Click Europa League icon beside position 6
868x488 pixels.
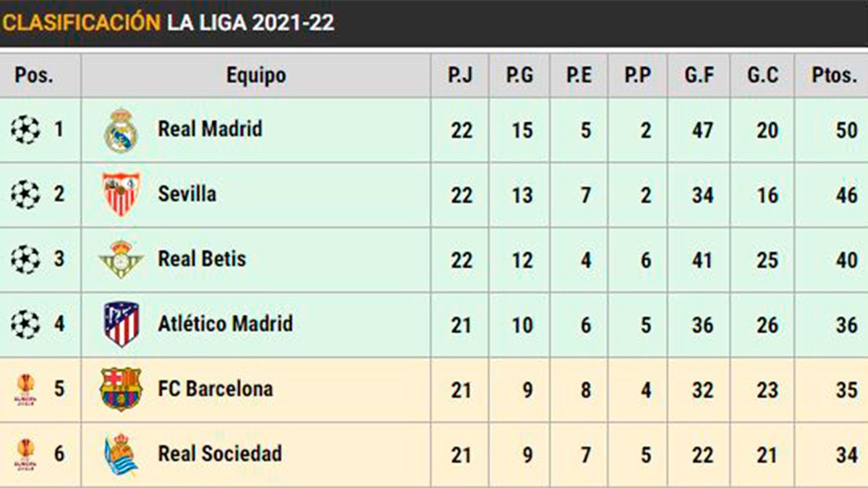pyautogui.click(x=25, y=454)
